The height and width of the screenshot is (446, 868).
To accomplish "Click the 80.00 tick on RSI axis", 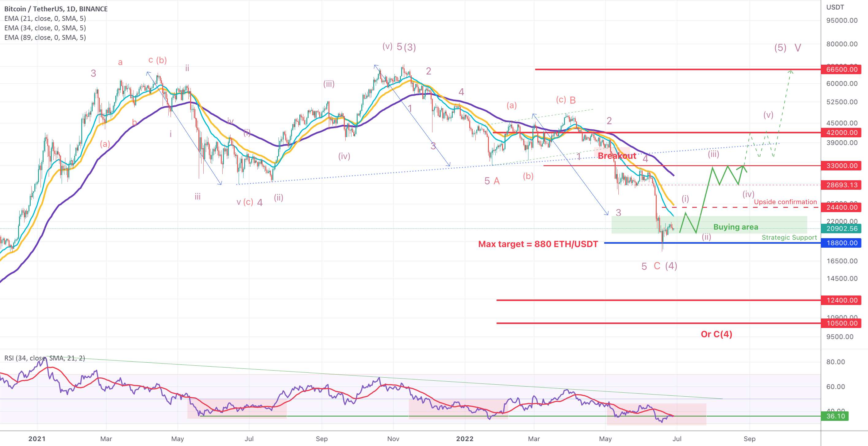I will click(x=836, y=362).
